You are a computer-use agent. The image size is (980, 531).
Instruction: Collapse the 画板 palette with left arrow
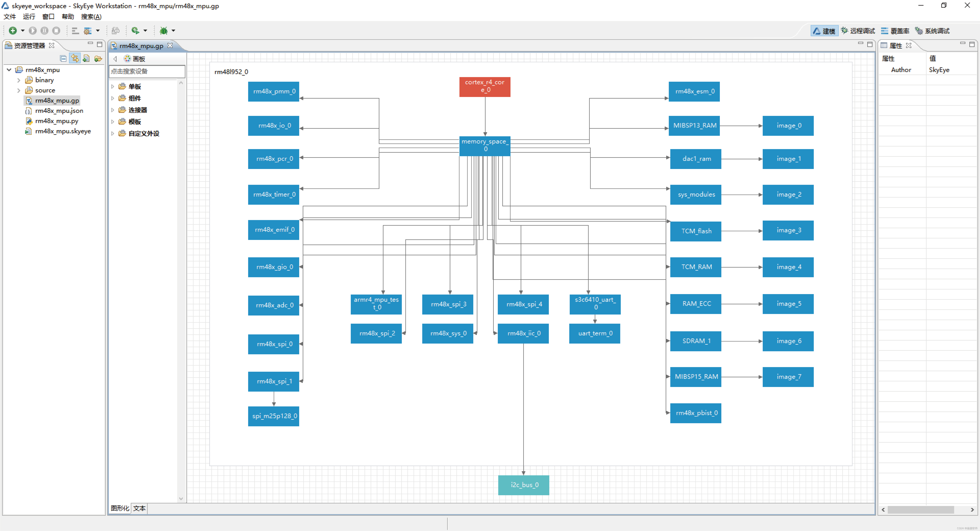tap(115, 59)
